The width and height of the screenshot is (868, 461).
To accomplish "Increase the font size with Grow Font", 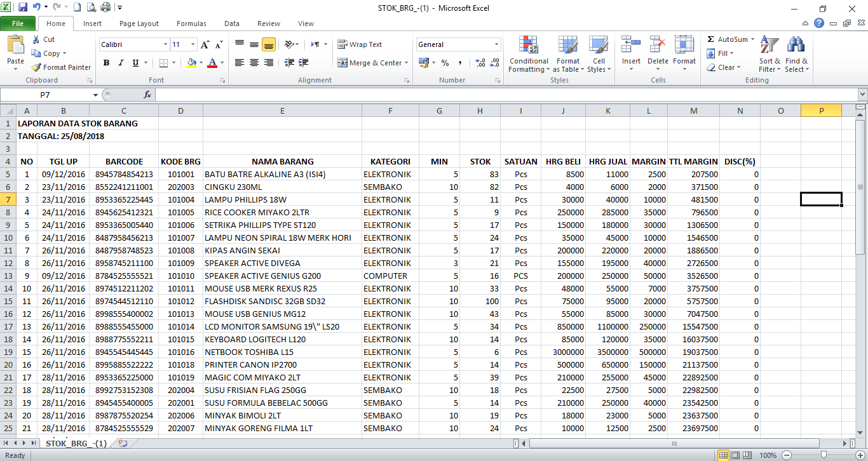I will [x=205, y=44].
